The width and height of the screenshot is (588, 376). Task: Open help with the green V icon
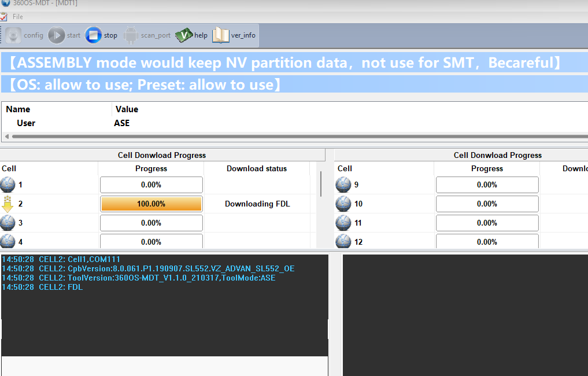coord(183,35)
